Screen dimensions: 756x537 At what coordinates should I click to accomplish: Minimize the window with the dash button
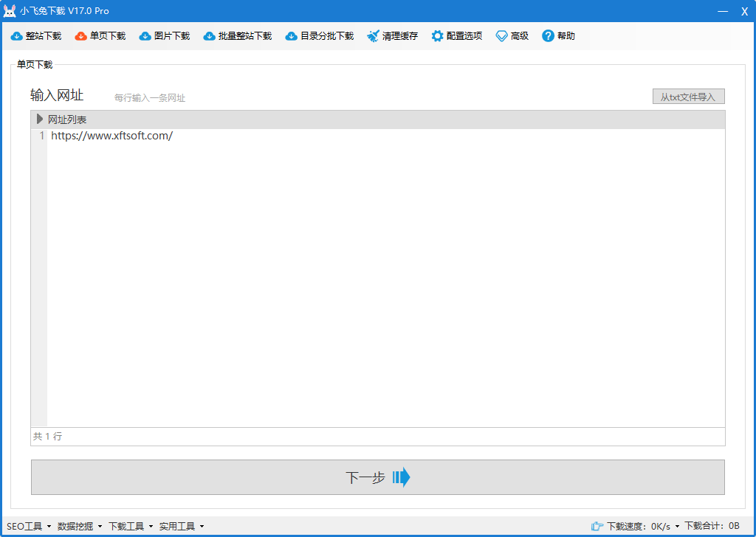pos(722,11)
